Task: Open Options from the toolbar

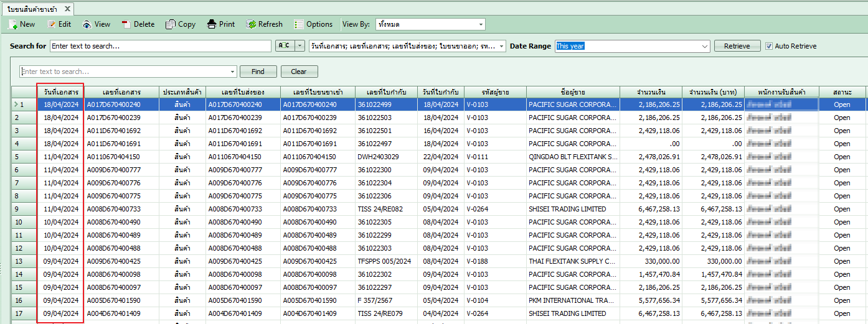Action: click(300, 24)
